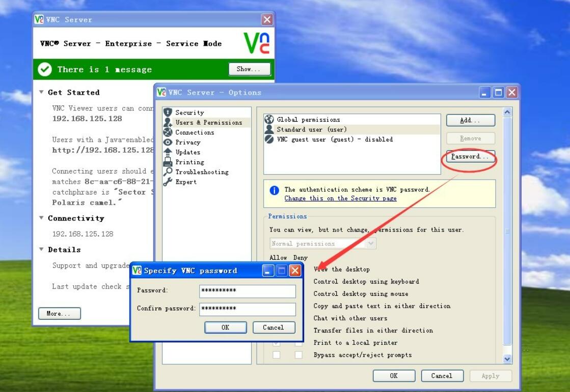Collapse the Get Started section
570x392 pixels.
42,92
